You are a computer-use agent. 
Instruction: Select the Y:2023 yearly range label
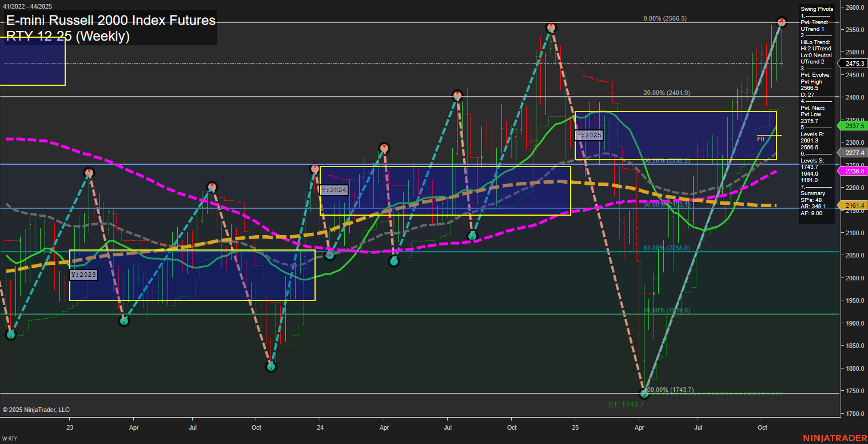click(x=84, y=275)
